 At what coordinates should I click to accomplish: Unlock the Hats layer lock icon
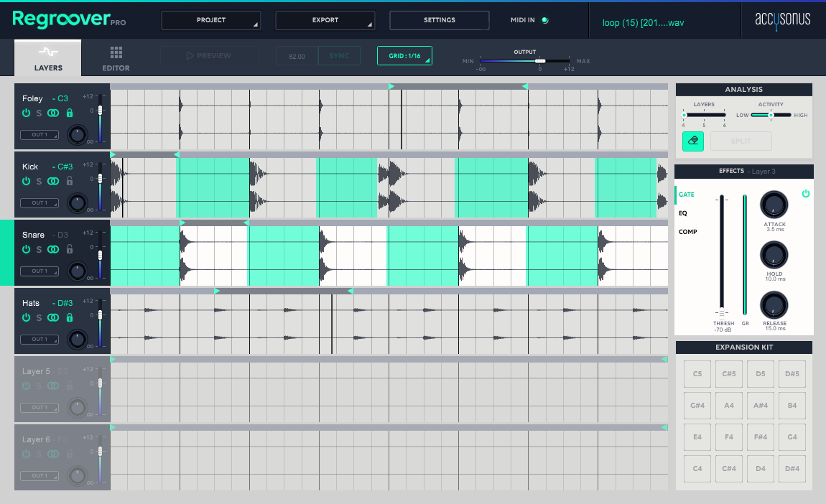pos(70,317)
